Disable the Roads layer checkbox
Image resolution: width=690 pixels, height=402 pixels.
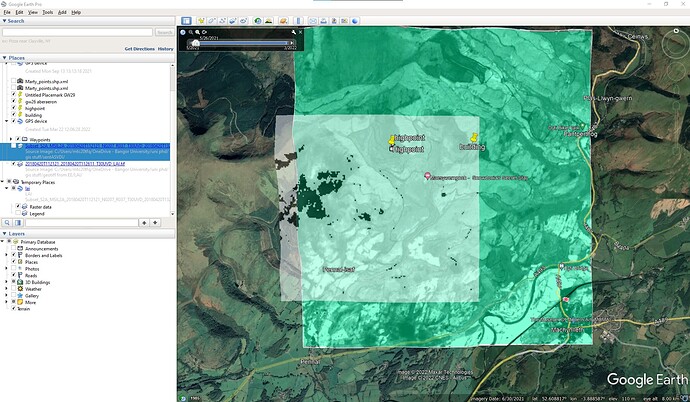pyautogui.click(x=14, y=275)
